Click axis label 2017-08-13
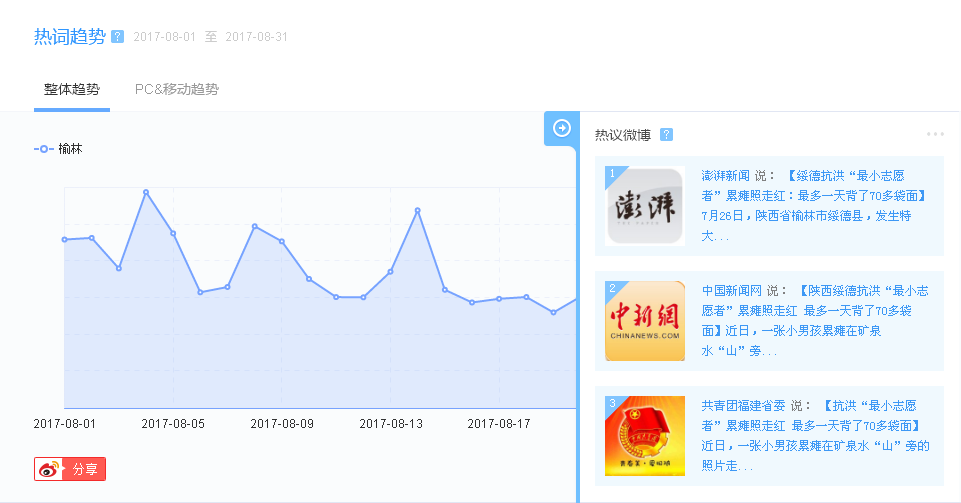 391,424
